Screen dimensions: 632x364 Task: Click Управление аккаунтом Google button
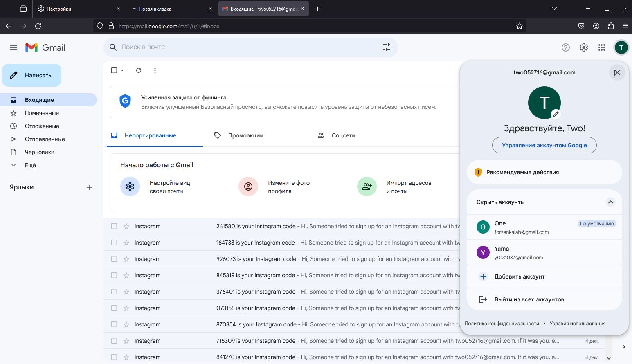tap(544, 145)
